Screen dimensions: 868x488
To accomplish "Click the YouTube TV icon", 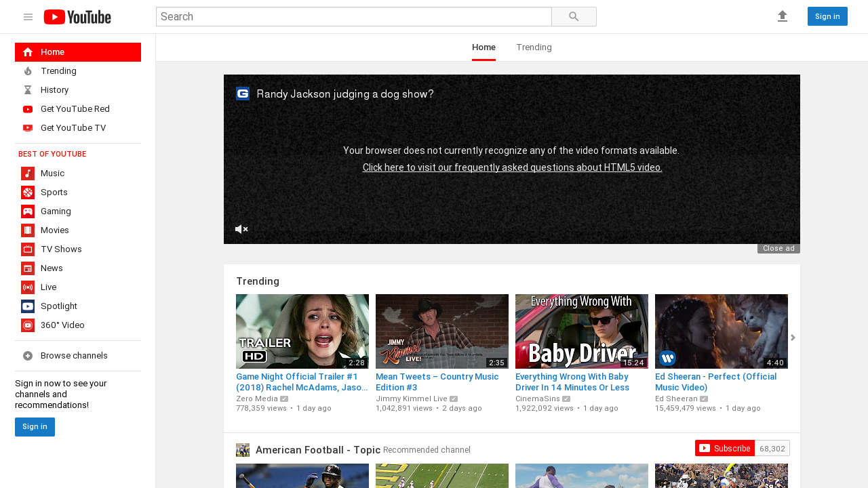I will [28, 128].
